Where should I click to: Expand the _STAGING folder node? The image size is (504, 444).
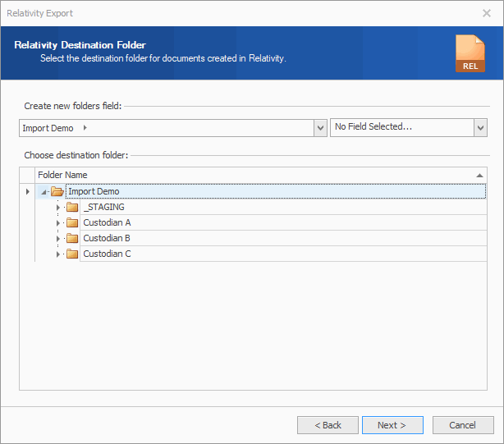click(x=58, y=208)
